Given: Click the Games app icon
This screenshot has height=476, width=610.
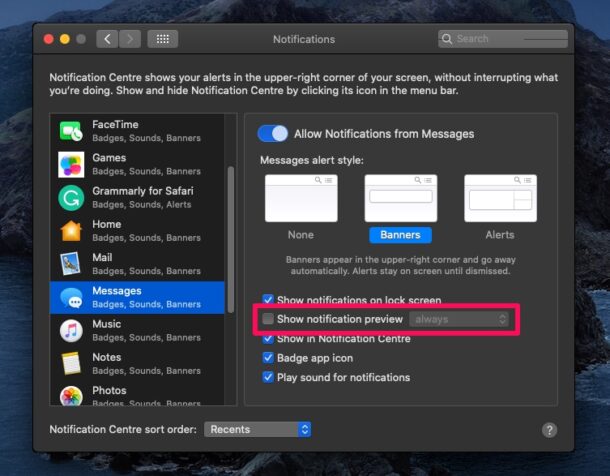Looking at the screenshot, I should pos(71,164).
